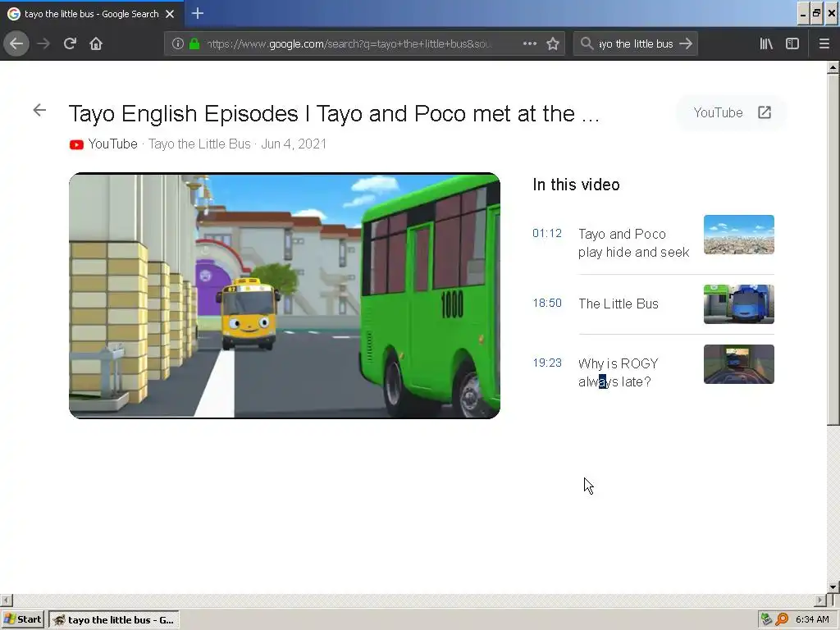This screenshot has height=630, width=840.
Task: Play the main Tayo video thumbnail
Action: coord(285,295)
